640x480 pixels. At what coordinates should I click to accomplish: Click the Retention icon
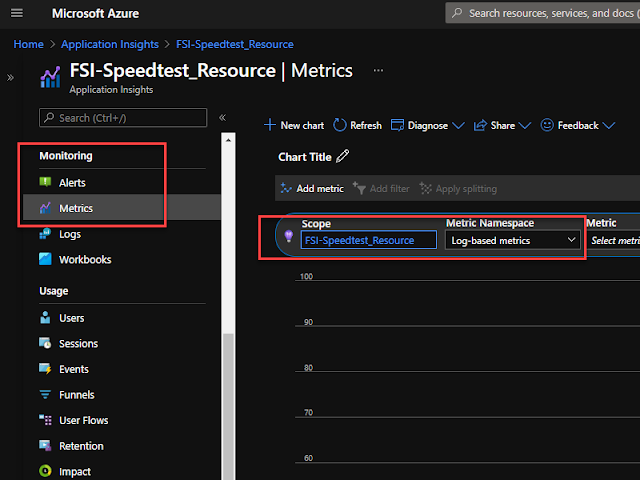45,445
